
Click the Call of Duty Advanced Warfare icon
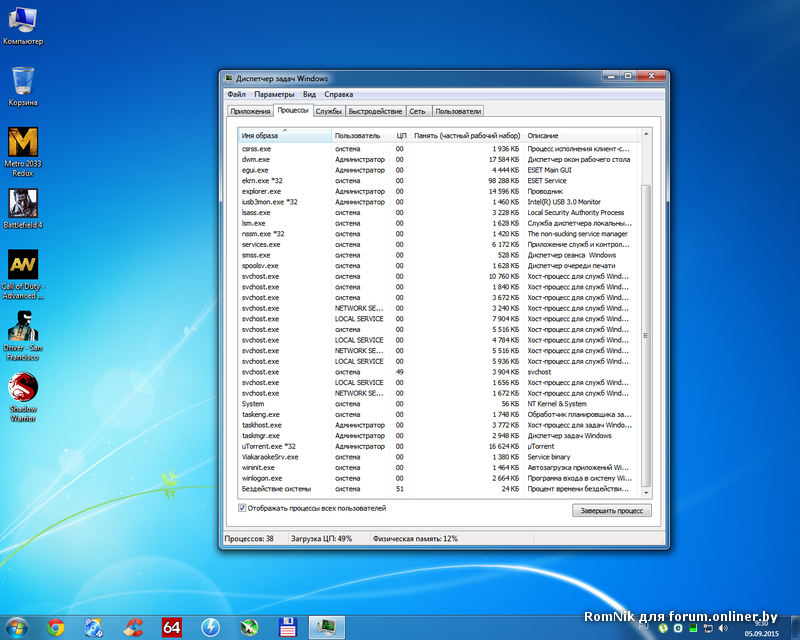click(x=22, y=266)
